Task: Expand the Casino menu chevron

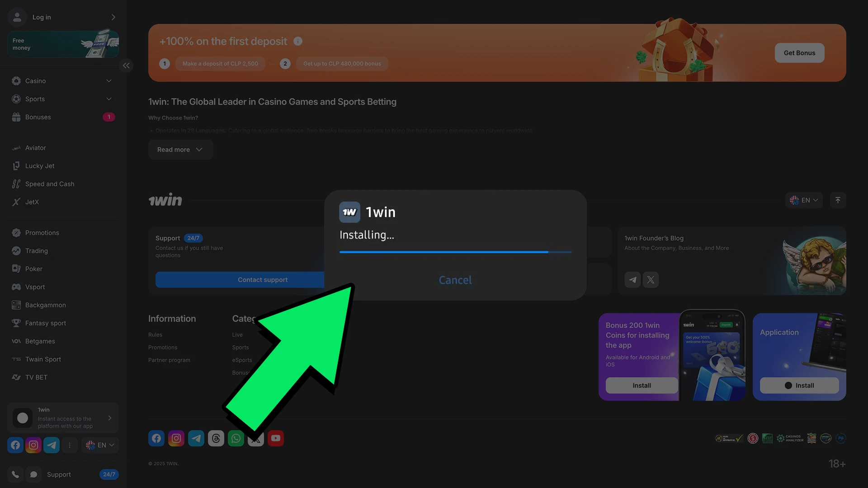Action: point(109,81)
